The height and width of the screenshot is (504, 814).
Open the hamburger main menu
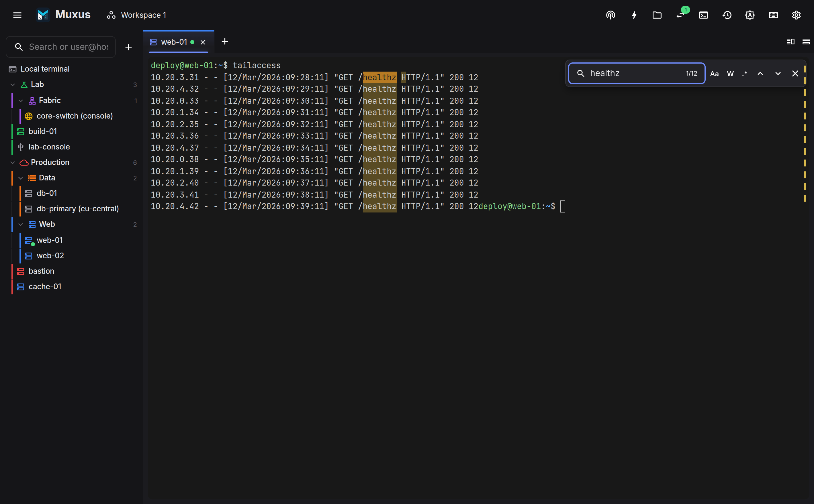click(x=17, y=15)
